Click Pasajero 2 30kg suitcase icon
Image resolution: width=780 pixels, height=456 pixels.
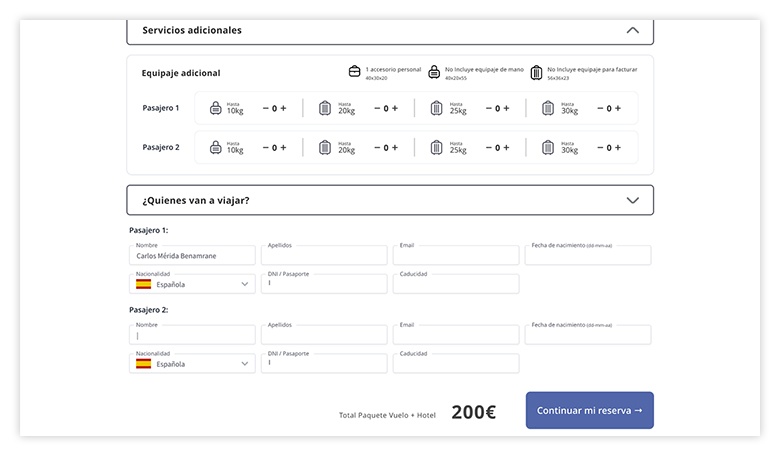pos(548,147)
